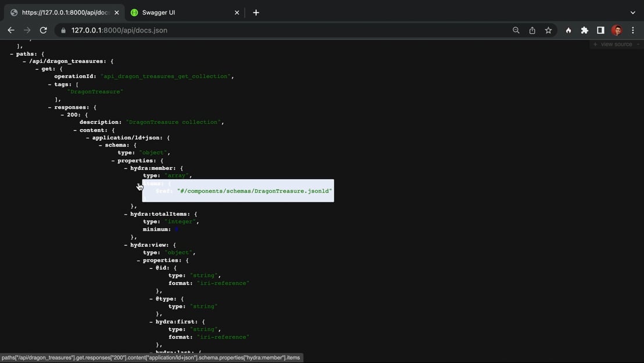Collapse the tags array
Screen dimensions: 644x363
click(50, 84)
